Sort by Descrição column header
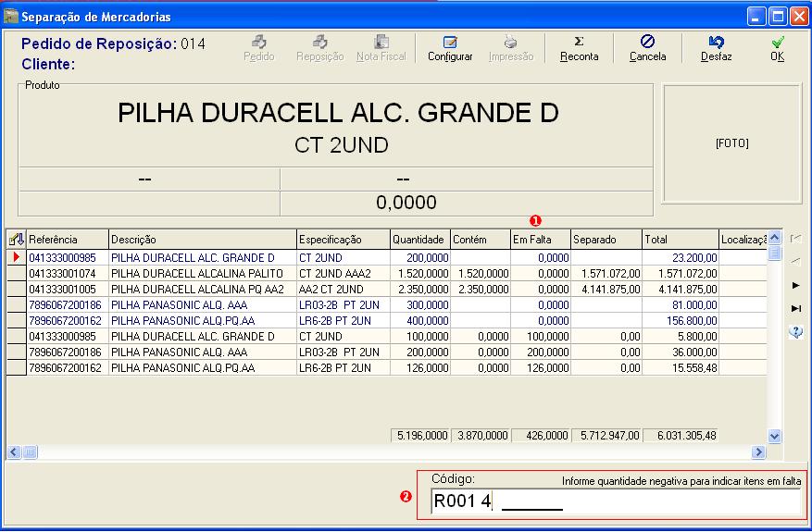 pos(203,239)
